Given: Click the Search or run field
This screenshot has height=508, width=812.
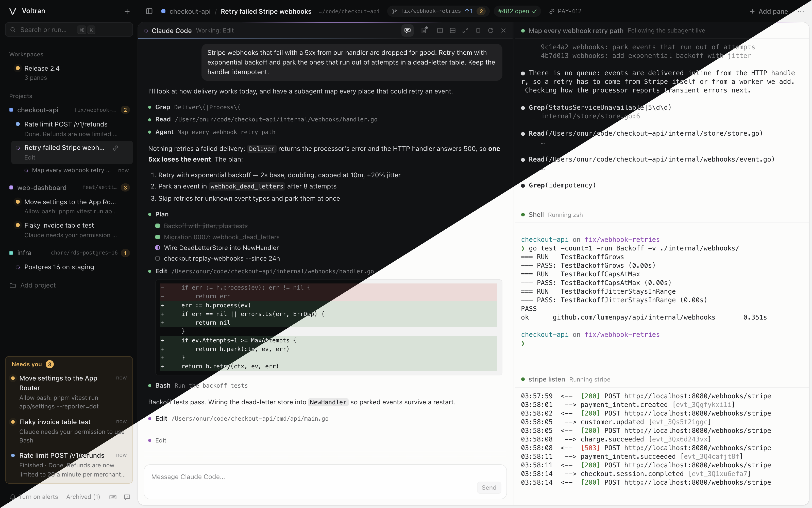Looking at the screenshot, I should pos(69,30).
